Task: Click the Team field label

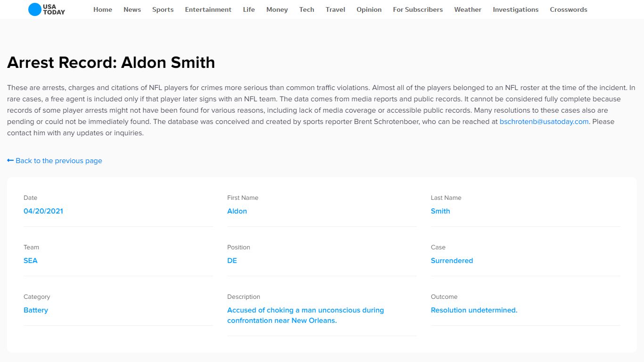Action: click(31, 247)
